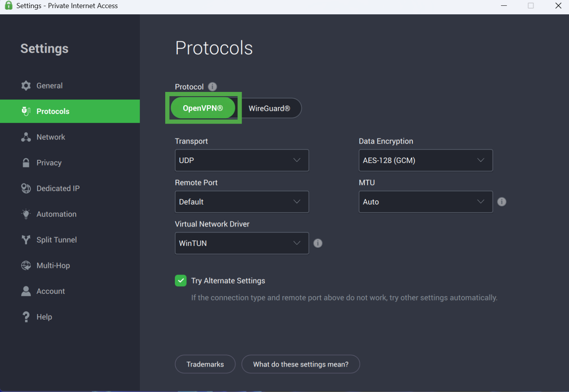569x392 pixels.
Task: Click the Help question mark icon
Action: [x=26, y=317]
